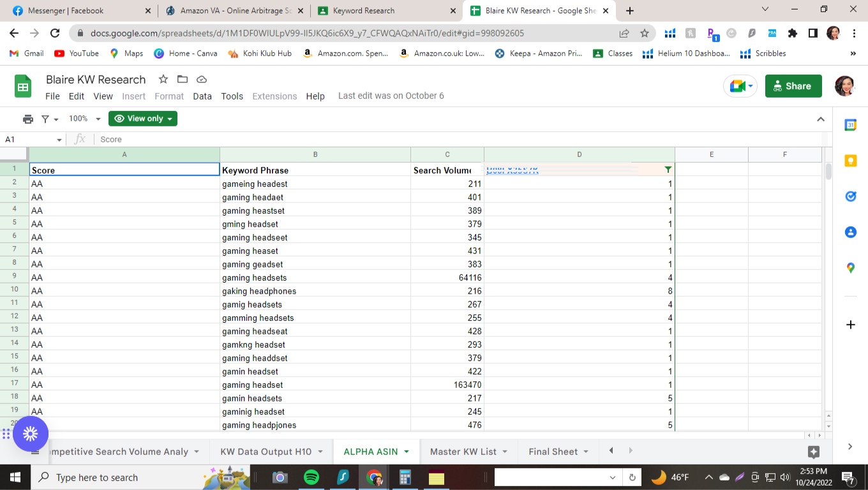Open the Google Meet call button
The height and width of the screenshot is (490, 868).
pyautogui.click(x=740, y=86)
